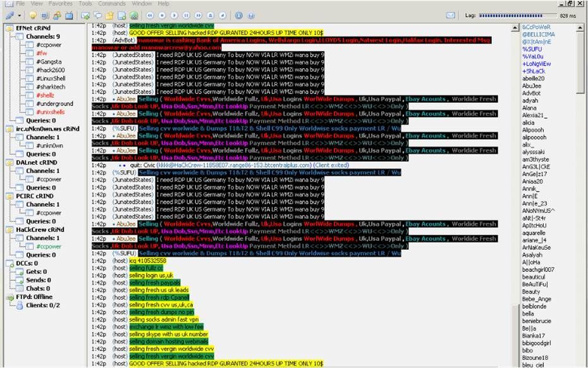588x368 pixels.
Task: Click the btcentralplus.com hostname in quit message
Action: click(x=235, y=165)
